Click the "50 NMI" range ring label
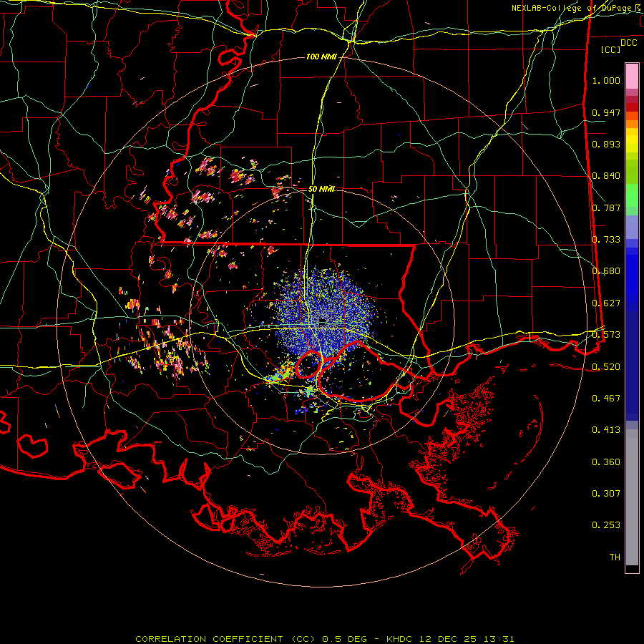The image size is (644, 644). (321, 189)
